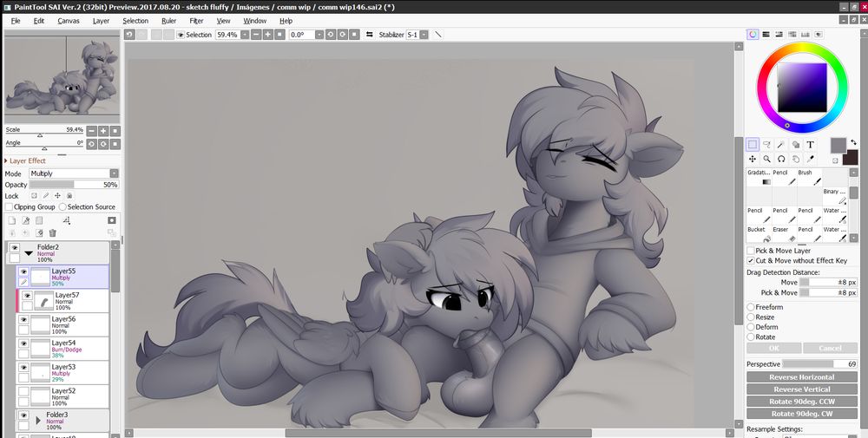This screenshot has width=868, height=438.
Task: Choose the Gradation tool preset
Action: (x=759, y=177)
